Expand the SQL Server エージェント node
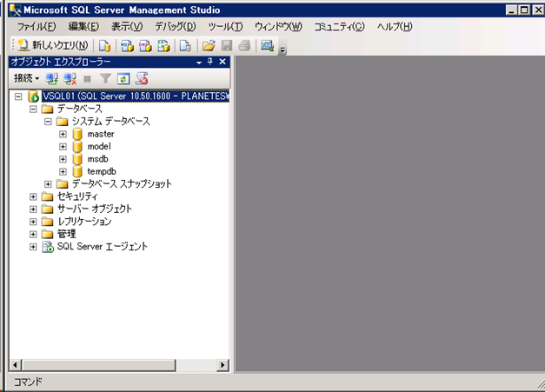This screenshot has width=545, height=392. [x=33, y=247]
